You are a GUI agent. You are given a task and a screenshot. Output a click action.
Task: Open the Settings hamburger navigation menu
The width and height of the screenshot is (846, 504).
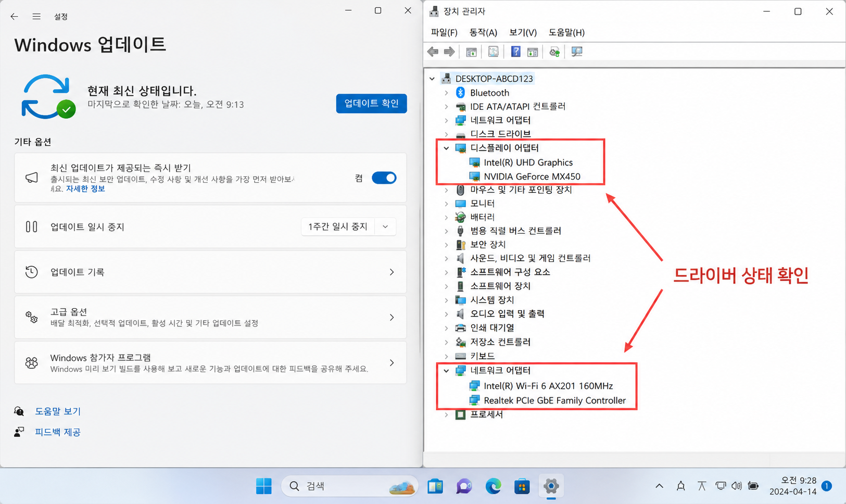36,17
